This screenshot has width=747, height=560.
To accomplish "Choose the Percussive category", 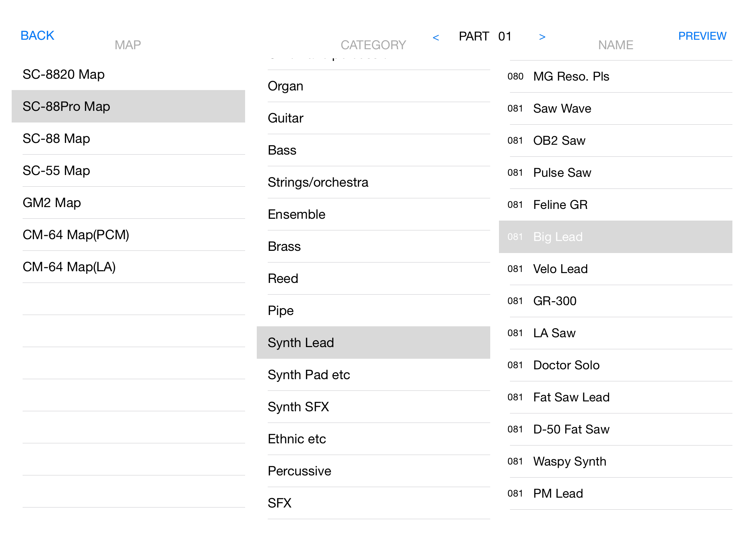I will [x=373, y=471].
